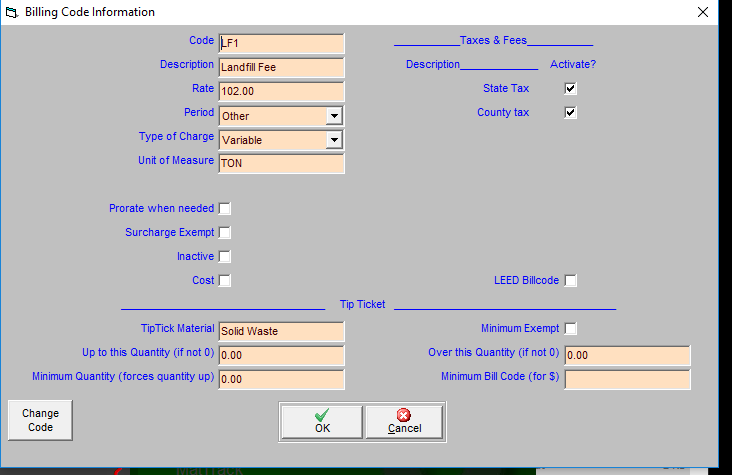The image size is (732, 475).
Task: Toggle the Minimum Exempt checkbox
Action: (x=570, y=329)
